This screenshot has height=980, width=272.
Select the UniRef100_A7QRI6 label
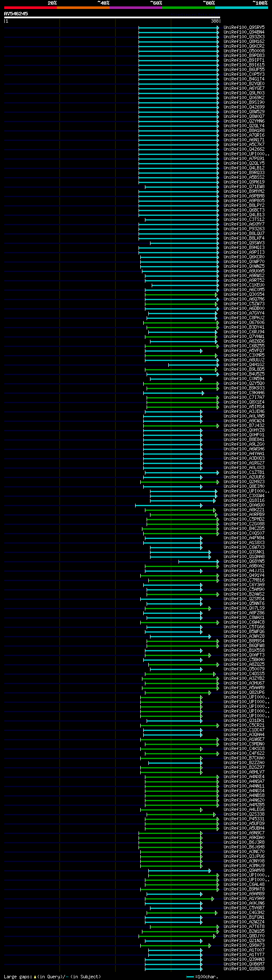(244, 135)
